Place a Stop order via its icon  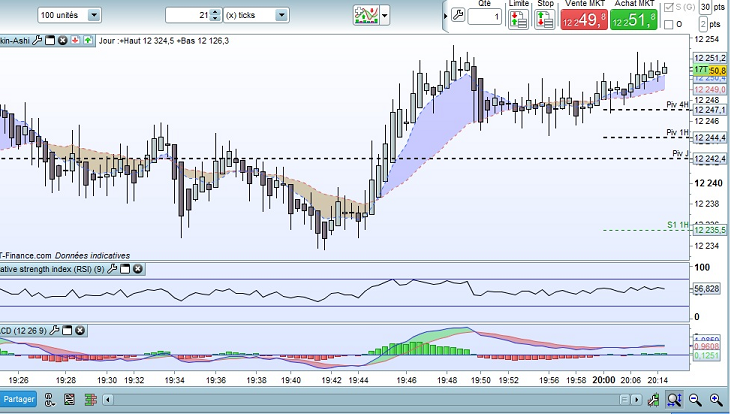tap(545, 19)
